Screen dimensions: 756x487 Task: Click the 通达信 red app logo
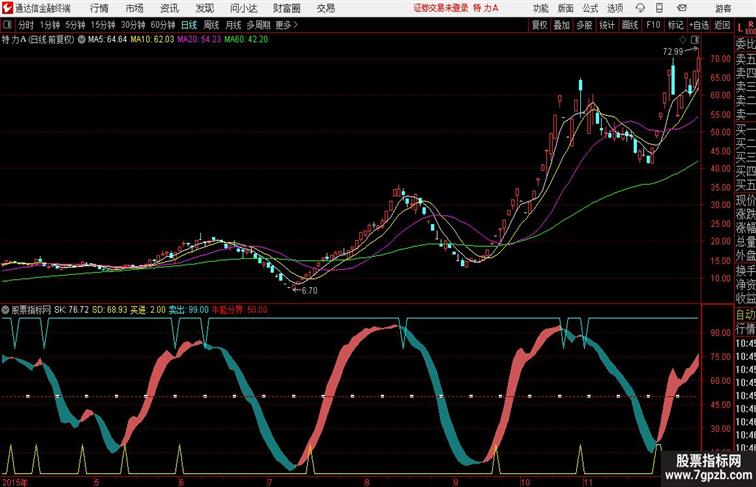[7, 8]
